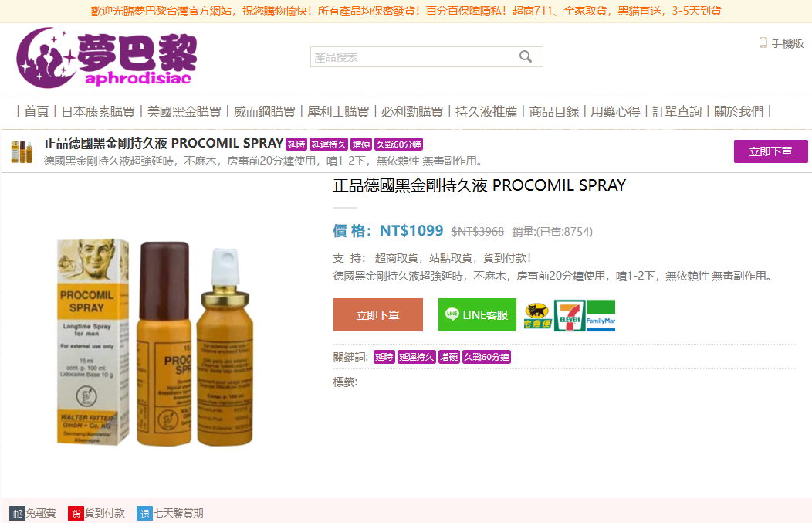Focus the 產品搜索 search field
Screen dimensions: 812x523
[x=426, y=57]
